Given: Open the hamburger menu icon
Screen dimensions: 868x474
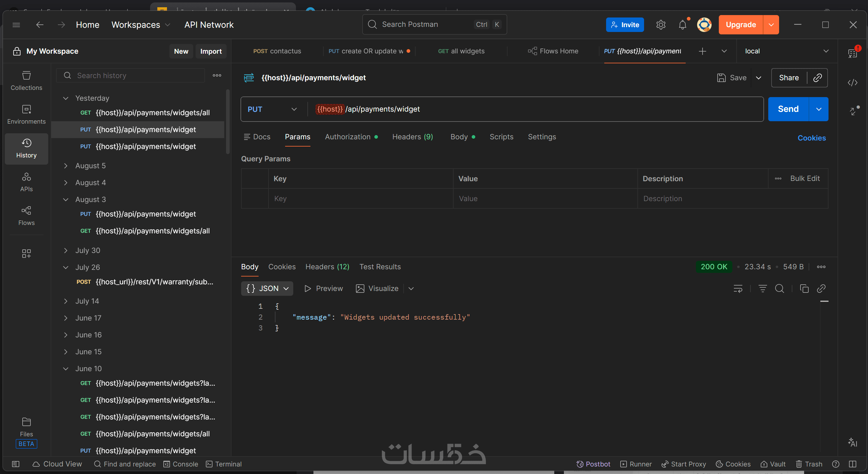Looking at the screenshot, I should (16, 25).
